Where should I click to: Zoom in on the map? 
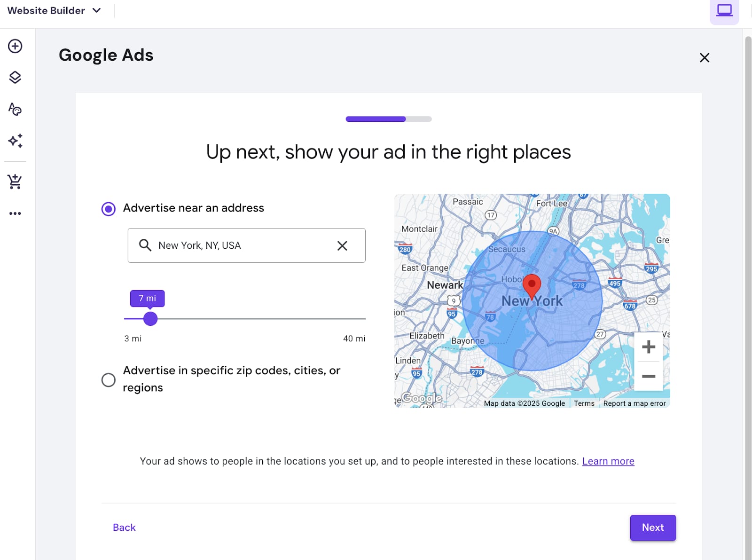[x=648, y=347]
